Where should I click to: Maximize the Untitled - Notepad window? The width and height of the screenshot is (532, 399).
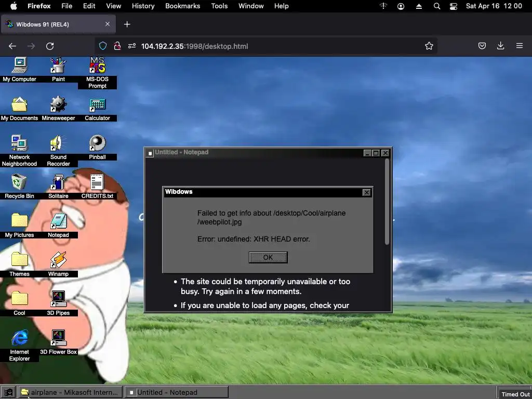point(376,153)
